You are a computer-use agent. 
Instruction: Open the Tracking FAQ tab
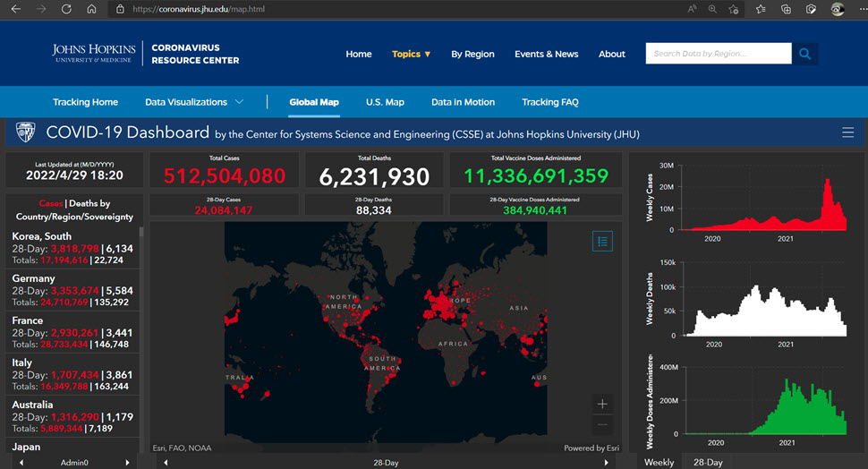[x=550, y=102]
